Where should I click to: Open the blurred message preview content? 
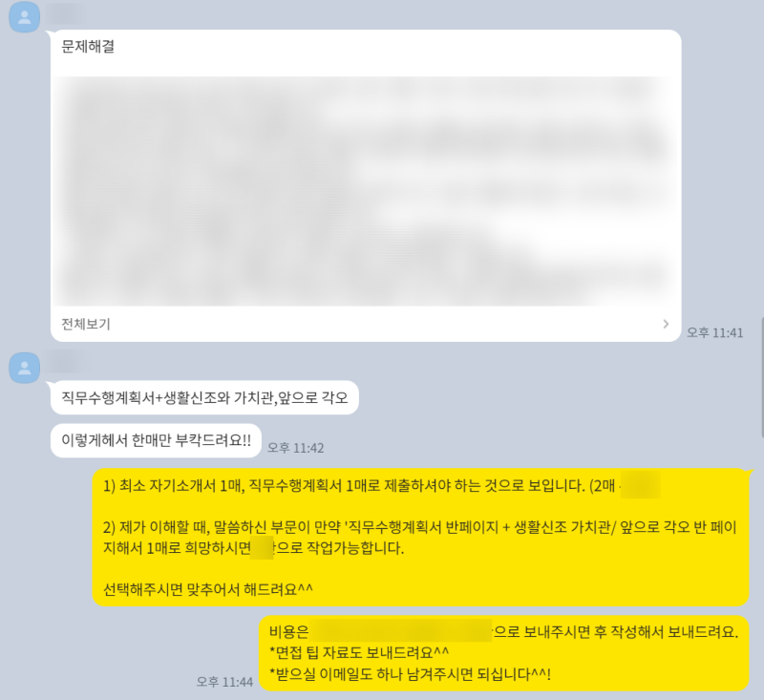coord(366,191)
